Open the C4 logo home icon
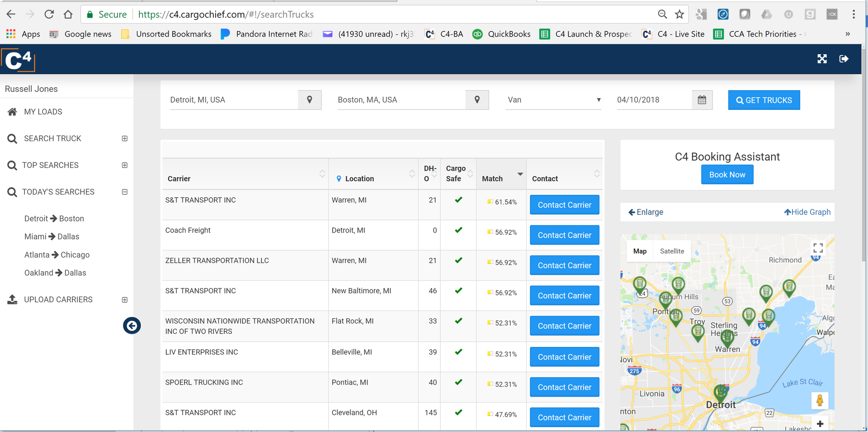868x432 pixels. tap(18, 59)
